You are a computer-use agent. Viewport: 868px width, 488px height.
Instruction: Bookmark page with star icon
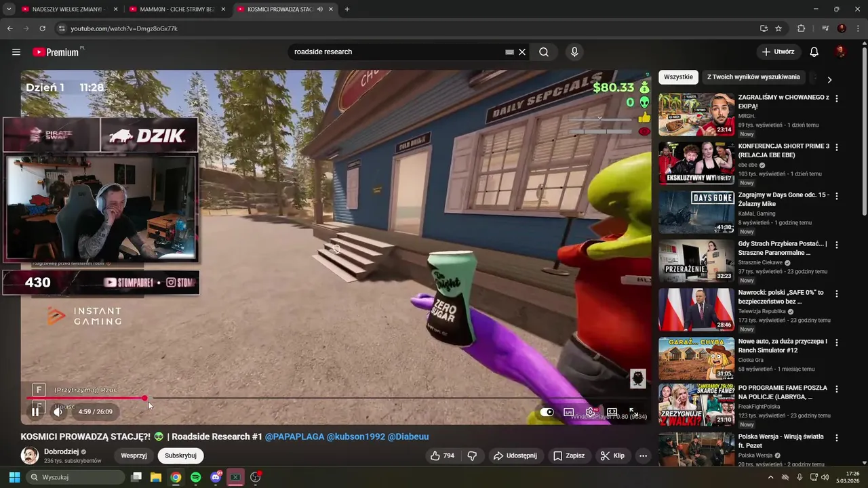point(778,28)
